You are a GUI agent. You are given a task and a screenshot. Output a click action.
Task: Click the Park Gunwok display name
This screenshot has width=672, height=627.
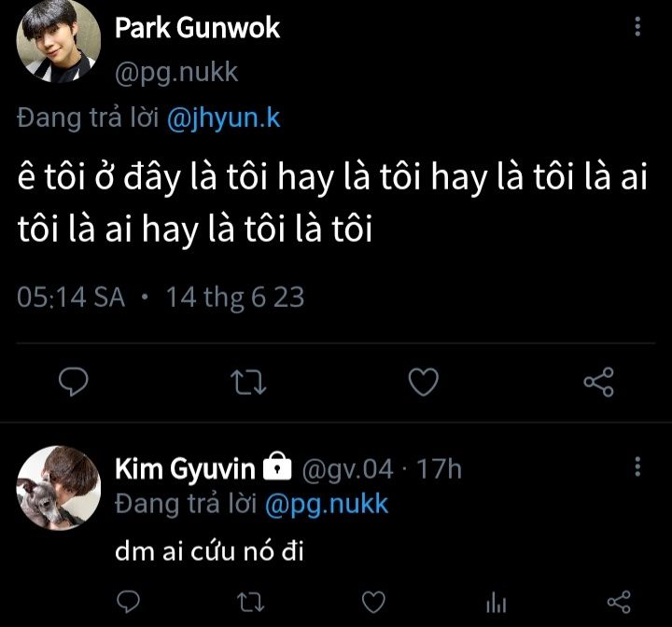click(197, 28)
